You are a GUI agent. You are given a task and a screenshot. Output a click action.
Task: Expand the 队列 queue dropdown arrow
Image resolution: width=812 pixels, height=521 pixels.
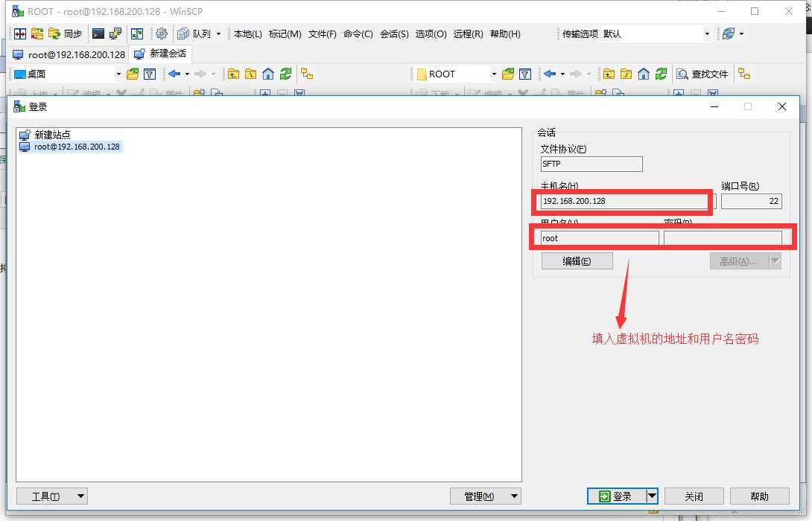(218, 33)
